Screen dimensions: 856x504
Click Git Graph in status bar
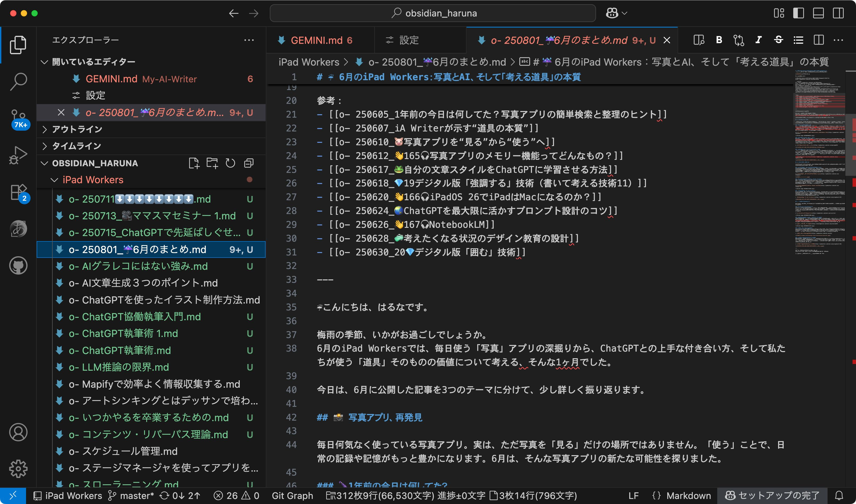coord(292,496)
